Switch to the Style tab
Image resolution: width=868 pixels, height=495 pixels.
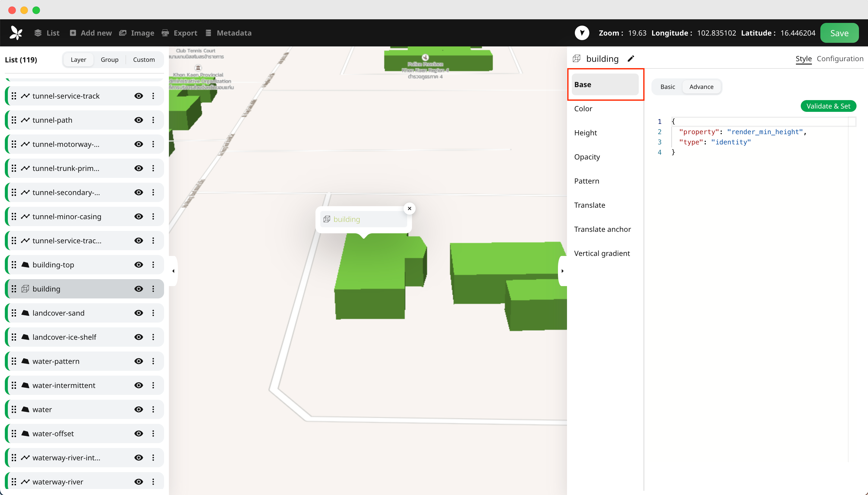pos(803,59)
